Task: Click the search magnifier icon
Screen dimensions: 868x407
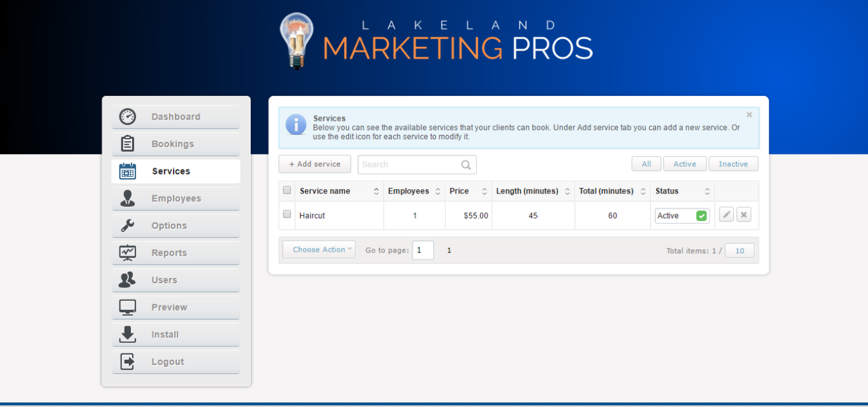Action: (x=467, y=165)
